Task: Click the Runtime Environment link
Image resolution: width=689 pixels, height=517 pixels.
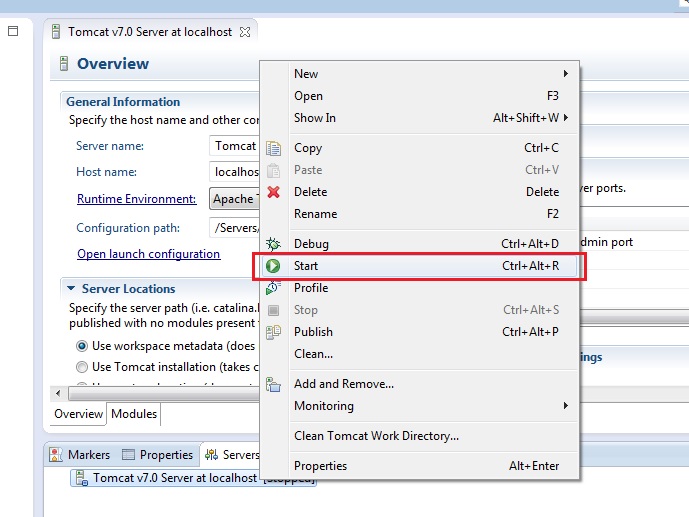Action: 137,199
